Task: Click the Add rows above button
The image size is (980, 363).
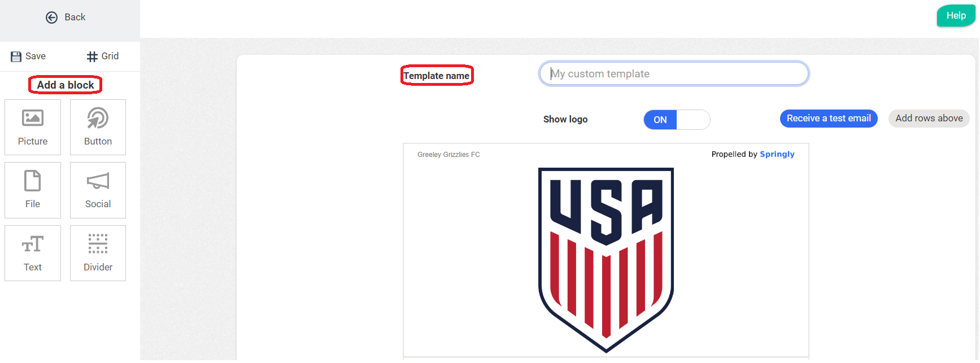Action: (929, 119)
